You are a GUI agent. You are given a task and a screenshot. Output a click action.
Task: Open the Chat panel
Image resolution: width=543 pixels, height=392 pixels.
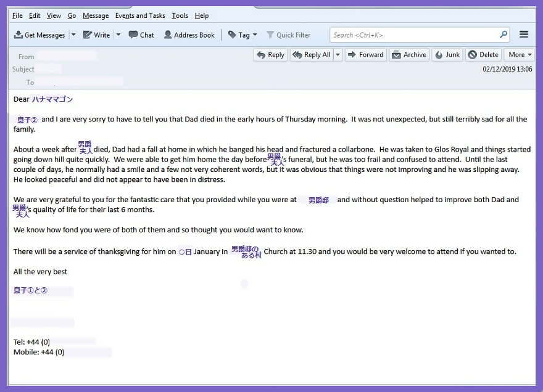click(x=141, y=35)
